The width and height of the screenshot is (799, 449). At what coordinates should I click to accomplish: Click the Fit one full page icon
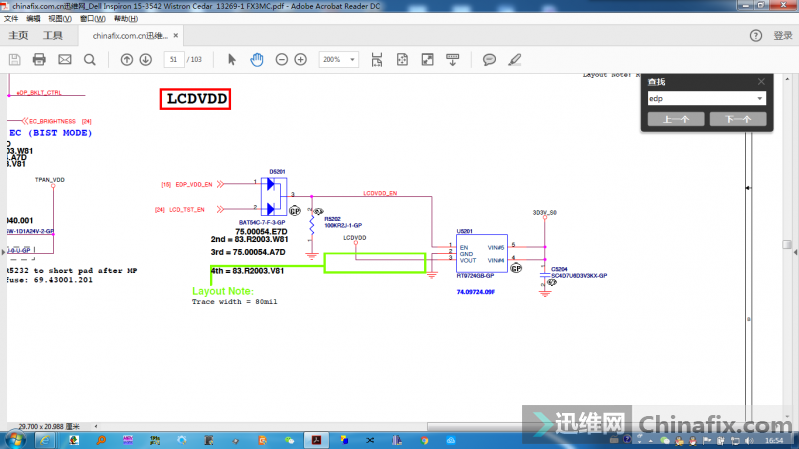tap(402, 60)
